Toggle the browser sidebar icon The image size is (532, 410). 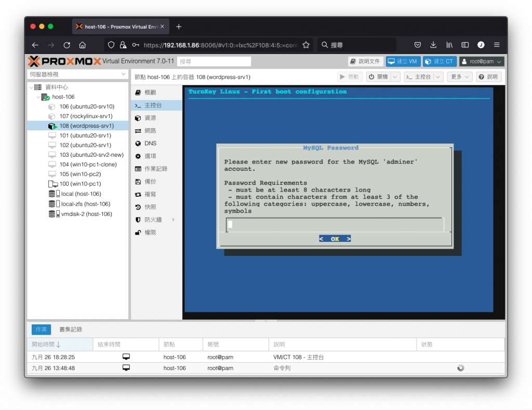click(465, 45)
